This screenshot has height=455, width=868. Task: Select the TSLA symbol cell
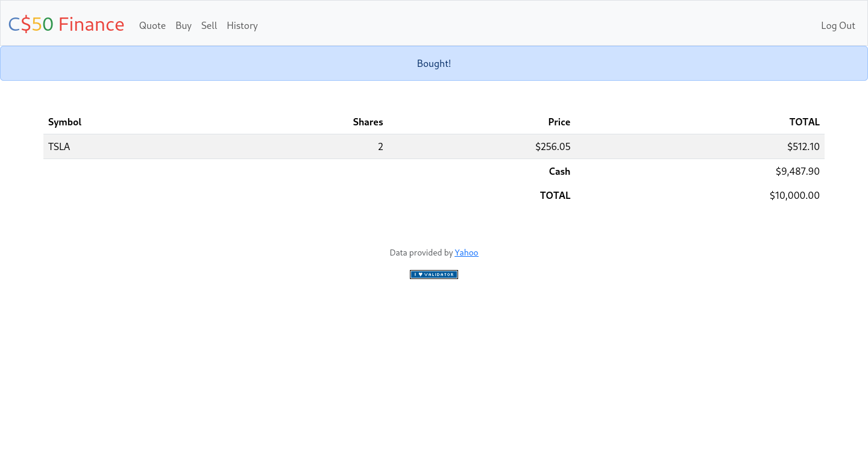(59, 146)
